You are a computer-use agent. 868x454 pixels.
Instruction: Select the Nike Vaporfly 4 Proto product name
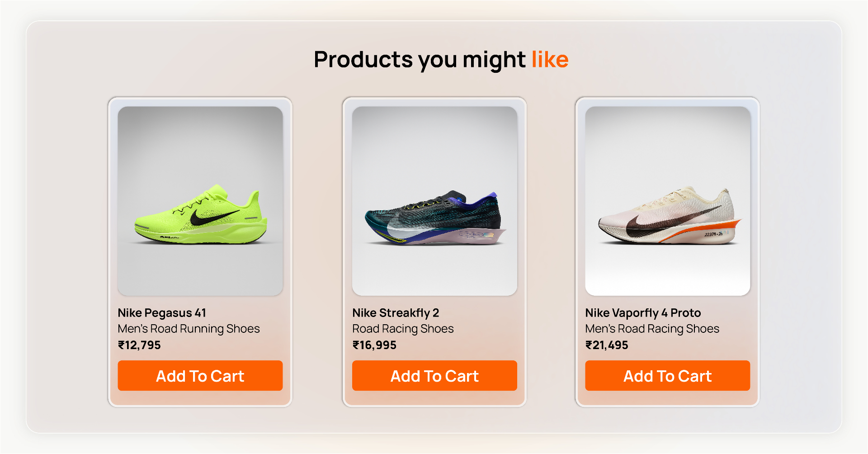pos(642,312)
